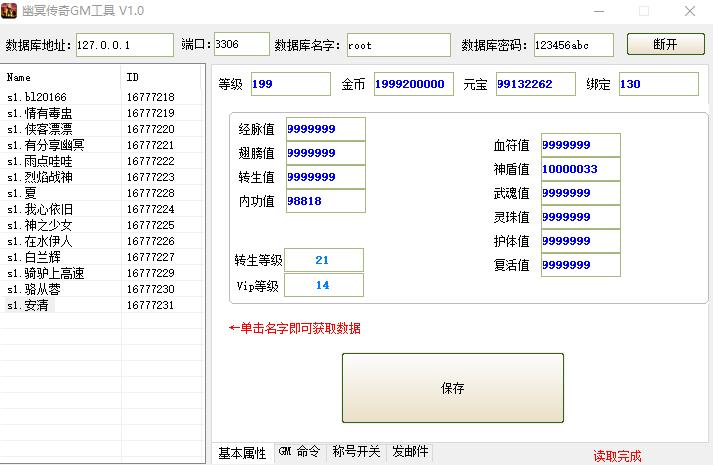The image size is (713, 465).
Task: Open the 称号开关 tab
Action: click(x=356, y=452)
